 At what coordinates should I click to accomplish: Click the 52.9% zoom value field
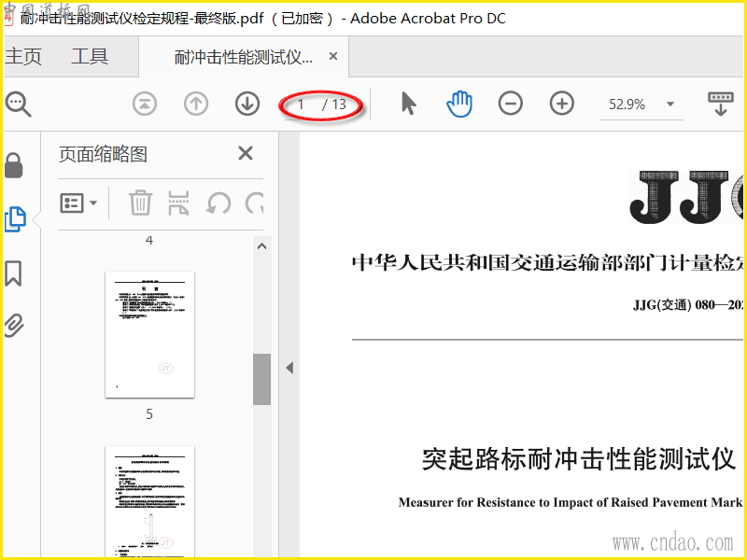click(627, 105)
